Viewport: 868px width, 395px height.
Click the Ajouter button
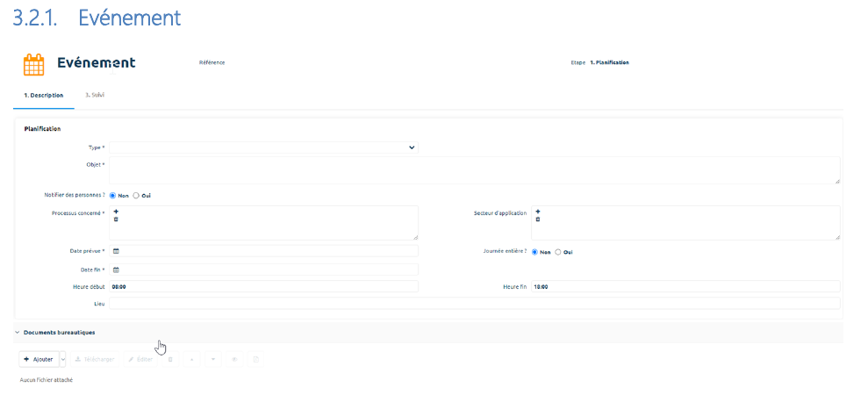(39, 359)
